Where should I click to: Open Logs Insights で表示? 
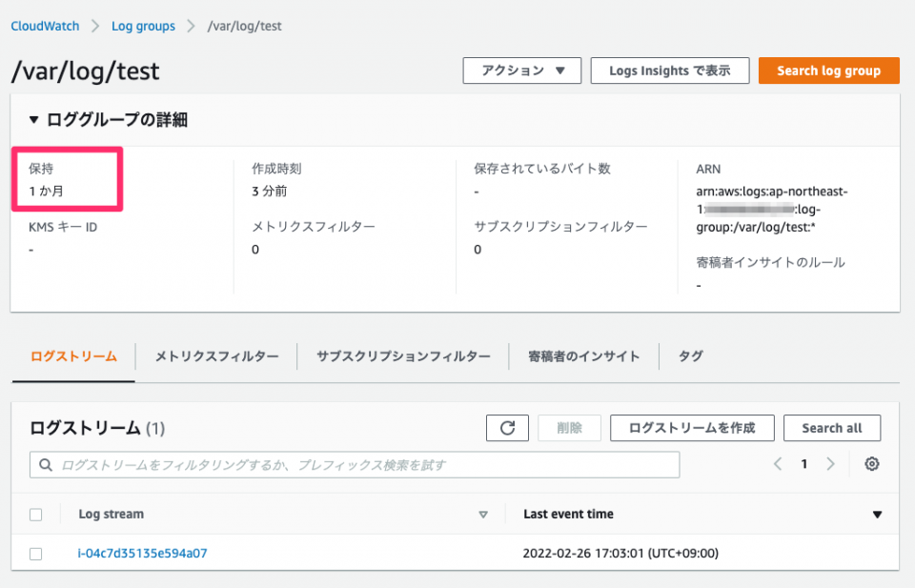[670, 70]
